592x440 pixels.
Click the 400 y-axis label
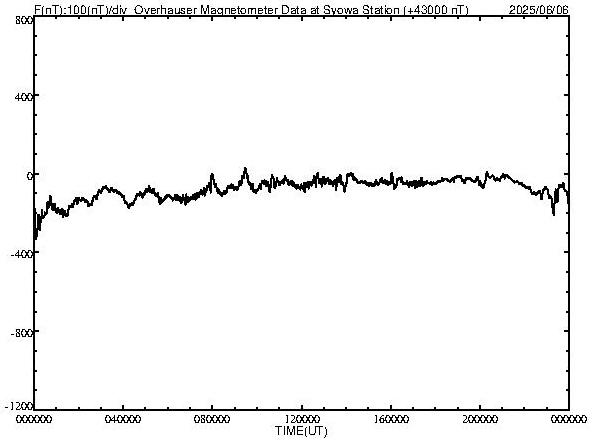point(24,97)
